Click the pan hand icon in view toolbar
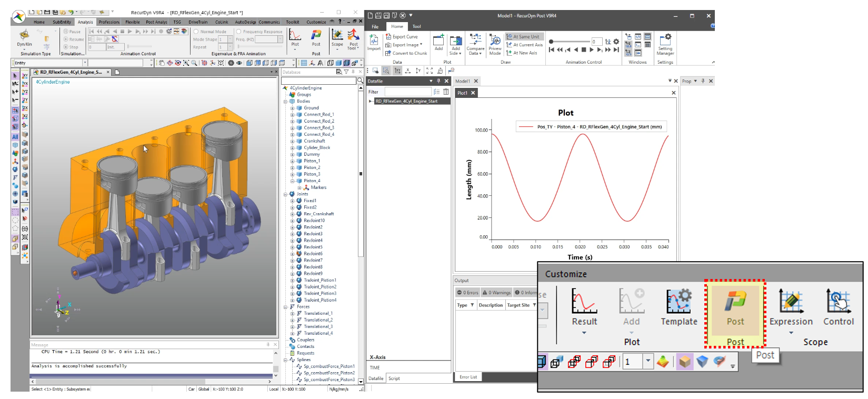This screenshot has width=868, height=399. click(x=162, y=63)
